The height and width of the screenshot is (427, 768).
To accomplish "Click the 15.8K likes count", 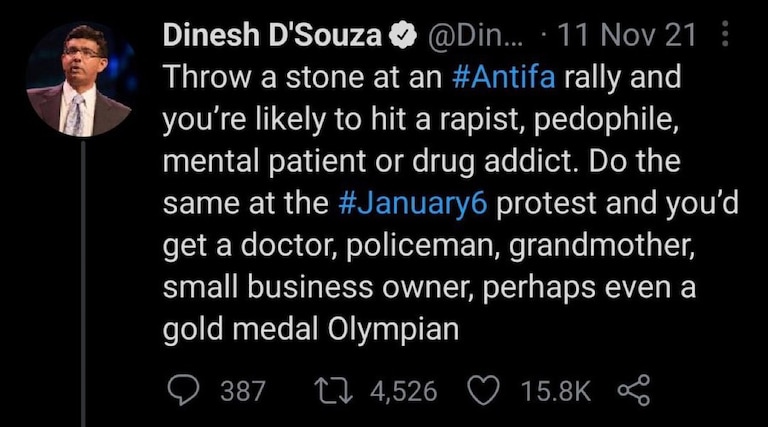I will click(x=554, y=391).
